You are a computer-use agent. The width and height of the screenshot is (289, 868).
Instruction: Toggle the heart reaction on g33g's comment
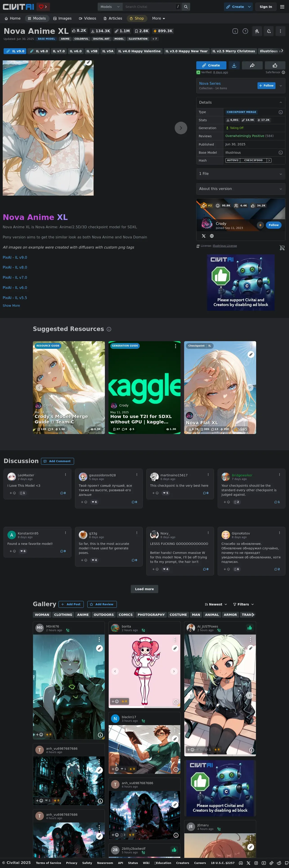[x=94, y=560]
